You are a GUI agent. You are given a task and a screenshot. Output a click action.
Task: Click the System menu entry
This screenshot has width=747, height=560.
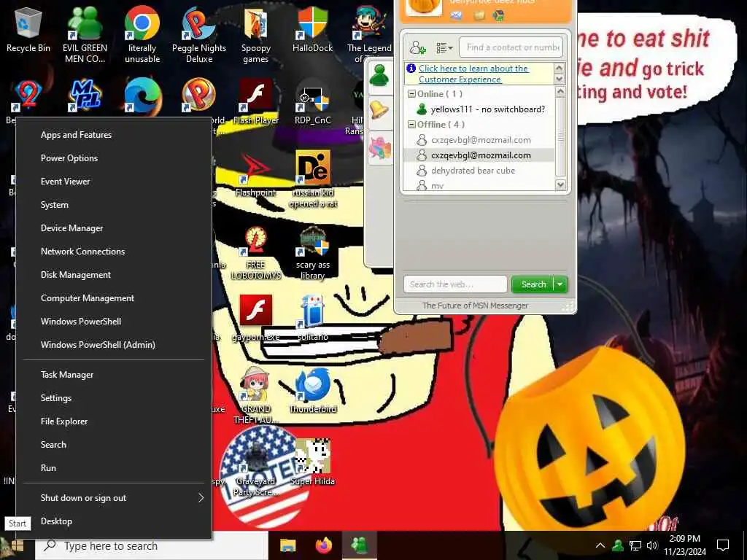[x=115, y=205]
